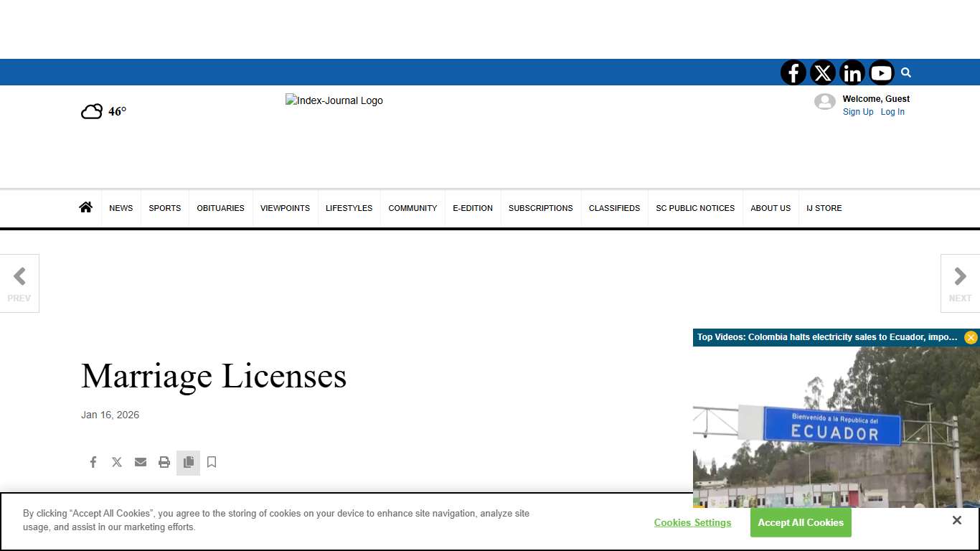This screenshot has height=551, width=980.
Task: Open the Sign Up link
Action: click(858, 112)
